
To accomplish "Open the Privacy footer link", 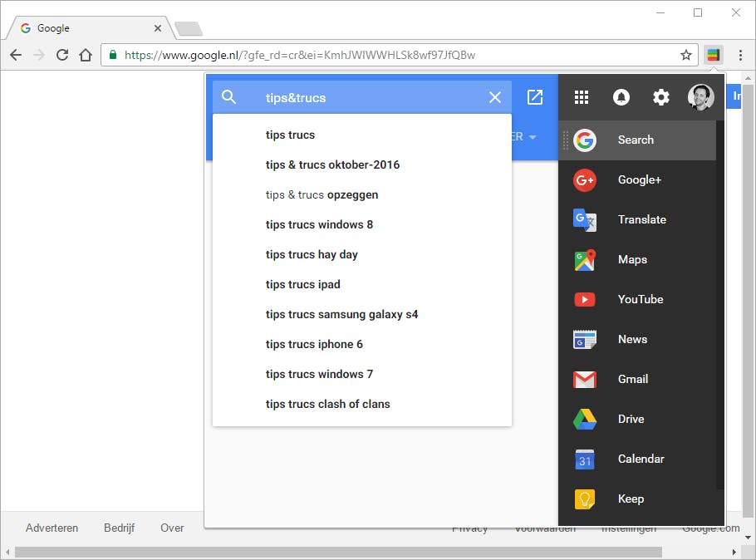I will (x=470, y=528).
